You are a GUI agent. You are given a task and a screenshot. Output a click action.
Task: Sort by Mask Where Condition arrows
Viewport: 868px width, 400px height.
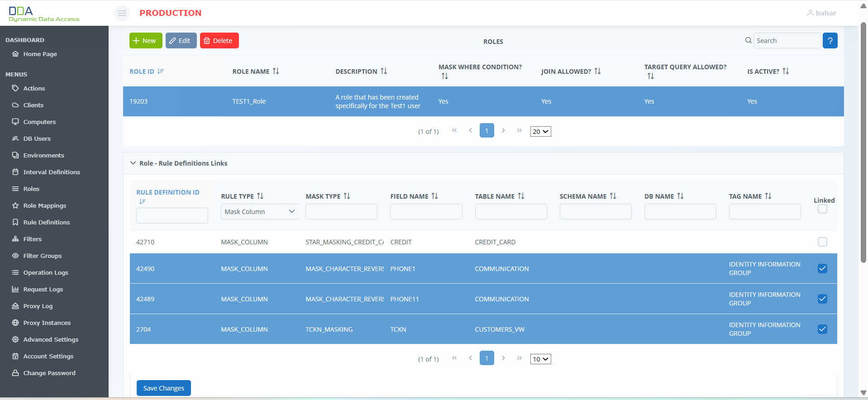(445, 76)
